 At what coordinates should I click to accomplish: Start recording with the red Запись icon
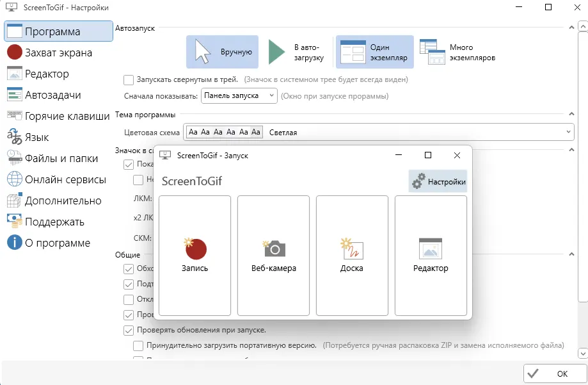pos(195,256)
